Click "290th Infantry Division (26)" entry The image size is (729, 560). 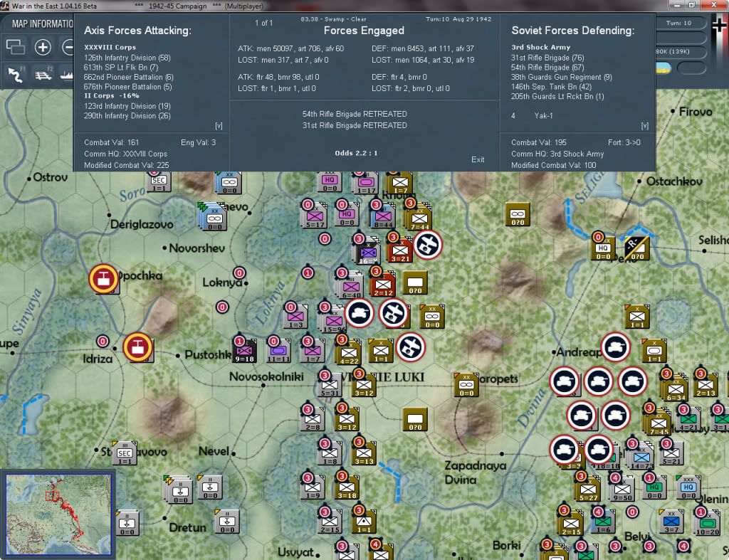(127, 116)
